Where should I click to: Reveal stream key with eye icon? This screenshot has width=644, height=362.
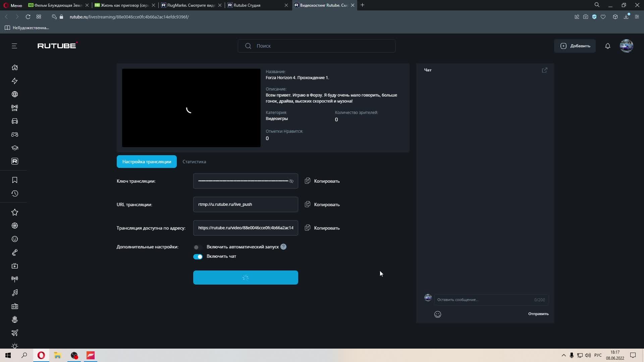click(291, 181)
